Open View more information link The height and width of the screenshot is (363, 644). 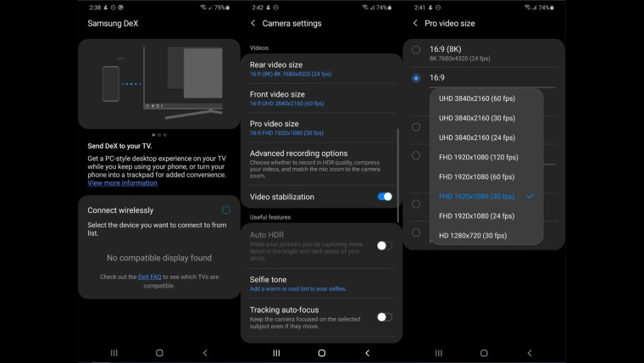point(122,183)
